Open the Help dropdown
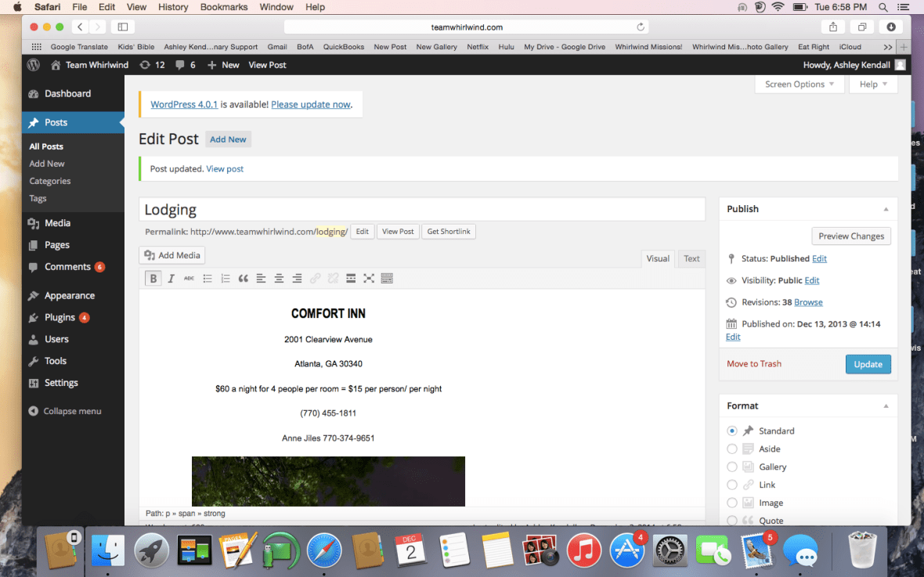Viewport: 924px width, 577px height. pos(872,84)
